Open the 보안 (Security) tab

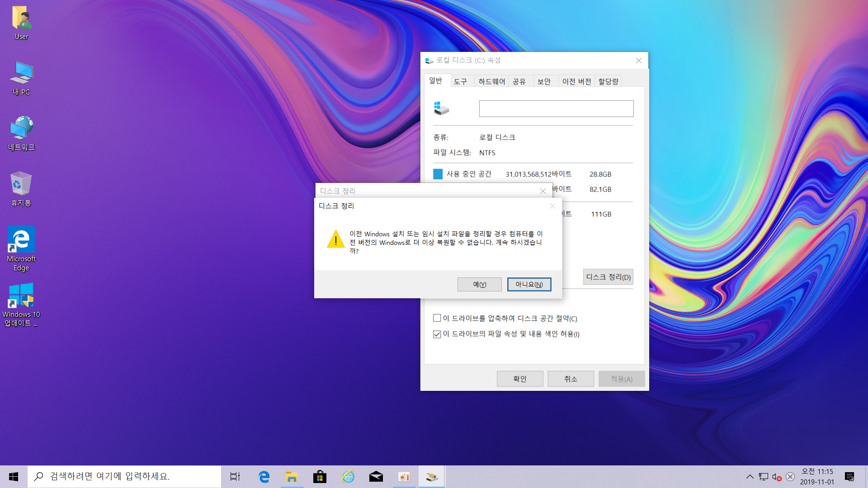[544, 81]
